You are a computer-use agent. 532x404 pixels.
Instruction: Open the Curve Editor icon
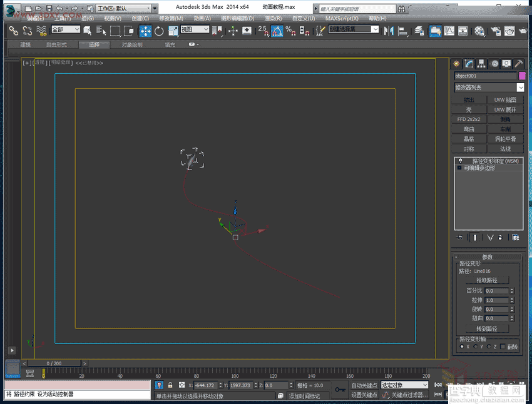tap(449, 31)
